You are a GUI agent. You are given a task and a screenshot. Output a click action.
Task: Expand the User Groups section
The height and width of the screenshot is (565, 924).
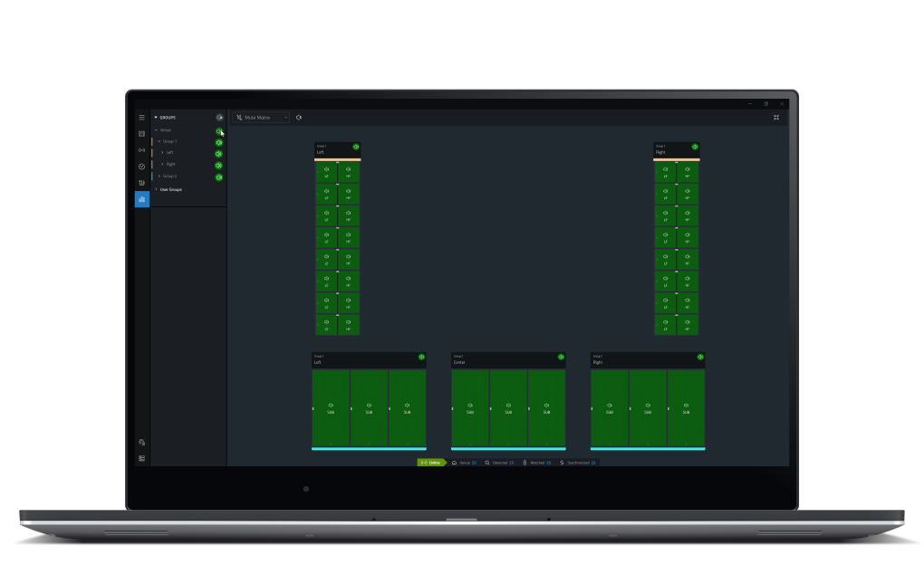pos(156,189)
